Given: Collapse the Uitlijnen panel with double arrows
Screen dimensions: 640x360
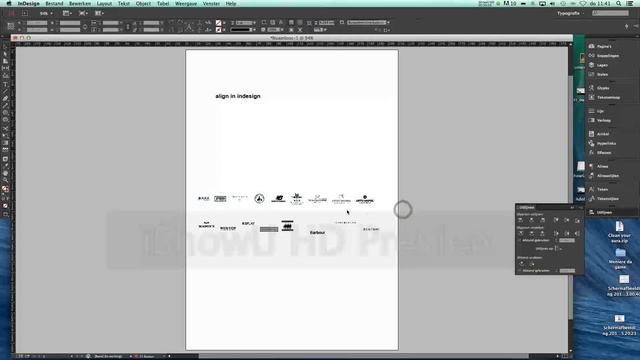Looking at the screenshot, I should (572, 207).
